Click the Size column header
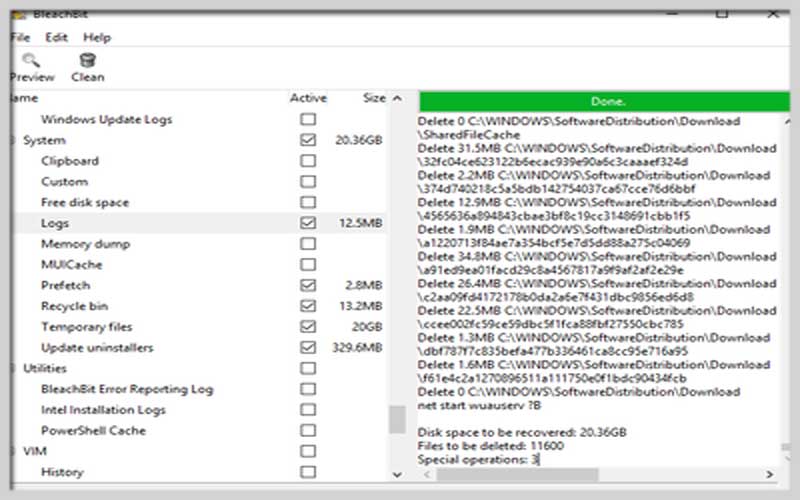Viewport: 800px width, 500px height. click(x=374, y=98)
